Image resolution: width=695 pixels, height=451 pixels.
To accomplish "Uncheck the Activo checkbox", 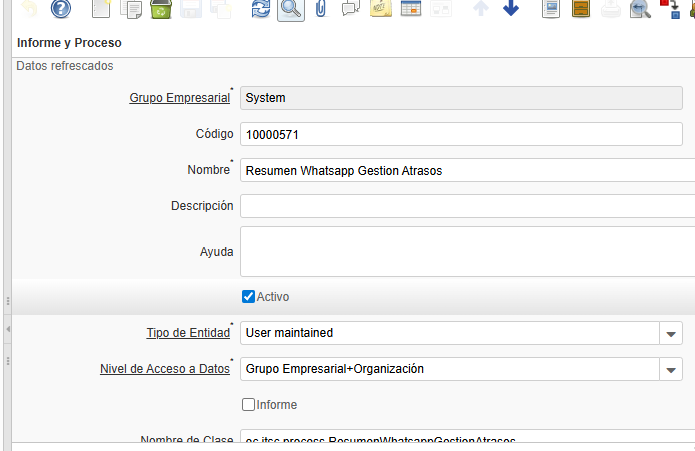I will point(249,297).
